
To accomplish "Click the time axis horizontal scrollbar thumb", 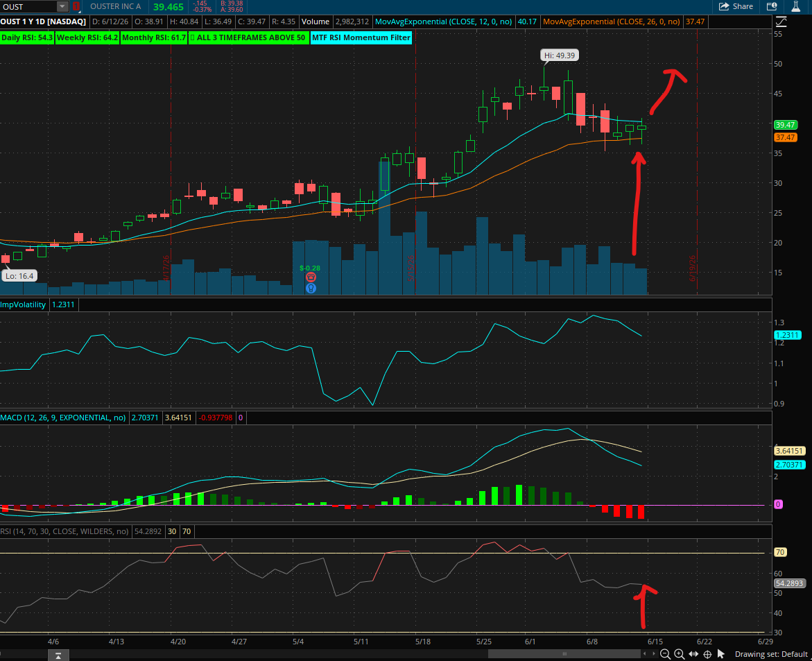I will pyautogui.click(x=564, y=654).
